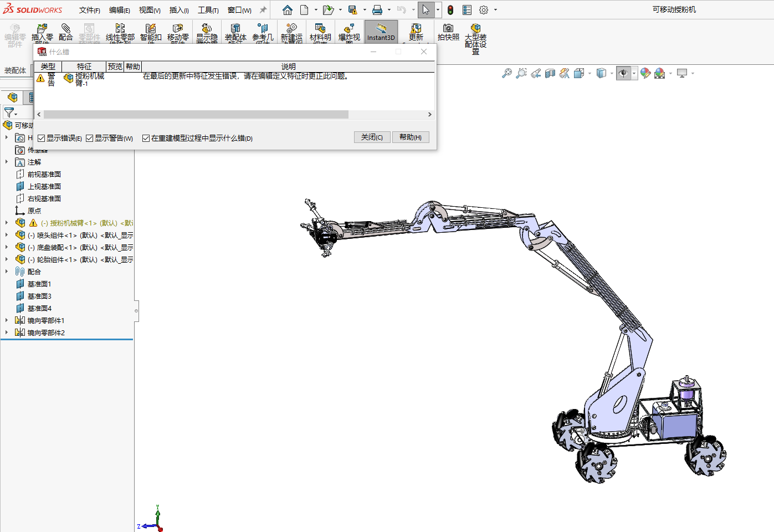This screenshot has width=774, height=532.
Task: Click the Home icon in top toolbar
Action: point(287,10)
